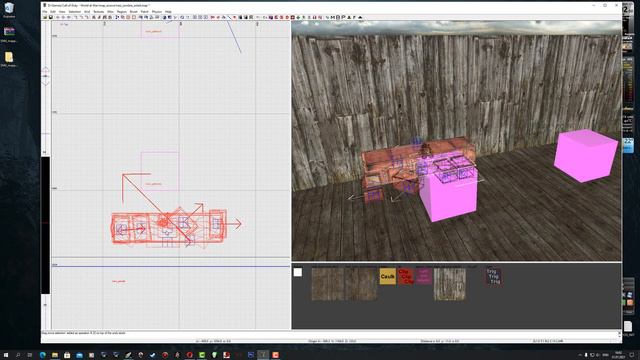Open the Brush menu

[133, 12]
